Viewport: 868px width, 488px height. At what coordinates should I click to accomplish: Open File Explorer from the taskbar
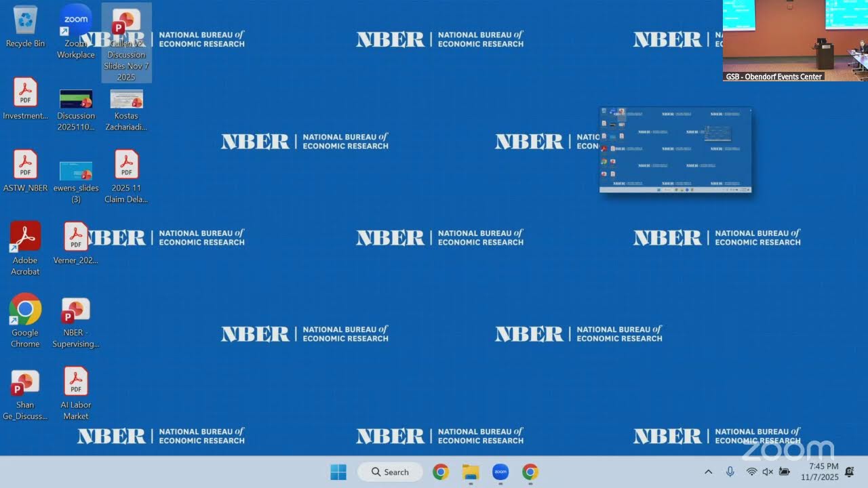471,472
